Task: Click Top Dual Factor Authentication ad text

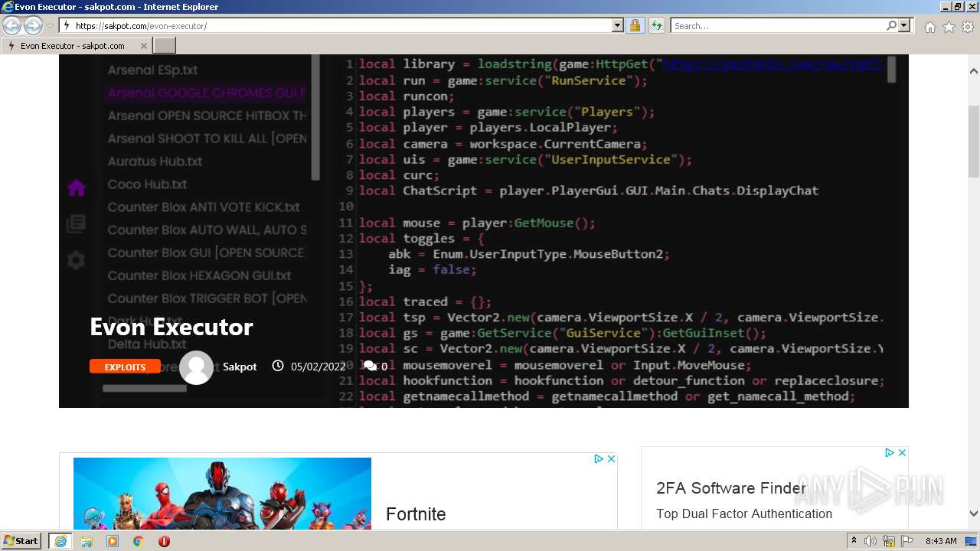Action: pyautogui.click(x=744, y=514)
